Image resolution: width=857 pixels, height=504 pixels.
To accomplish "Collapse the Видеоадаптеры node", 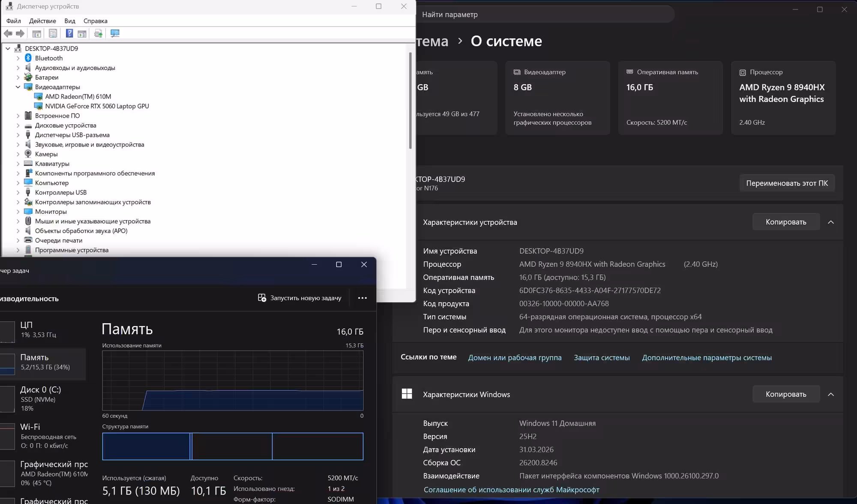I will [18, 87].
